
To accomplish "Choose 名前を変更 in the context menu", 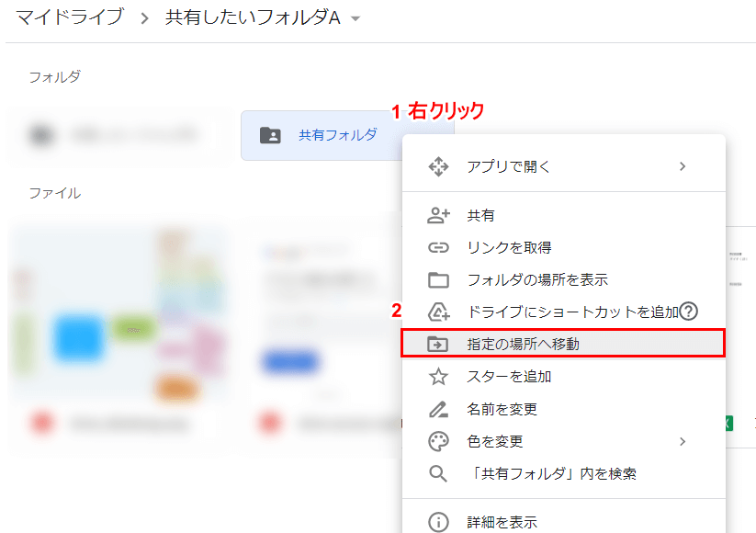I will pos(502,409).
